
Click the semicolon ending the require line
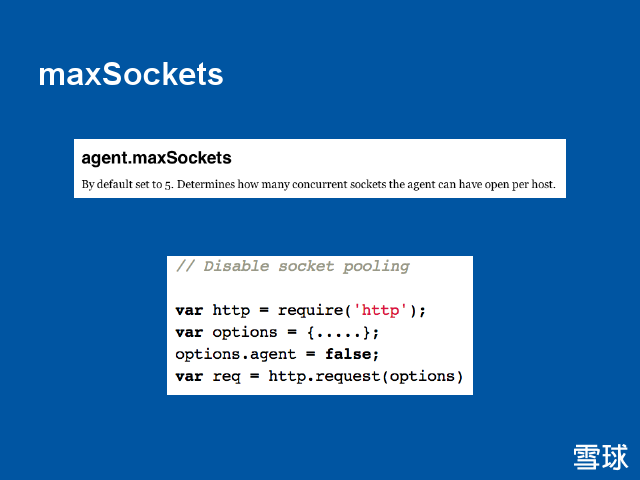(423, 310)
